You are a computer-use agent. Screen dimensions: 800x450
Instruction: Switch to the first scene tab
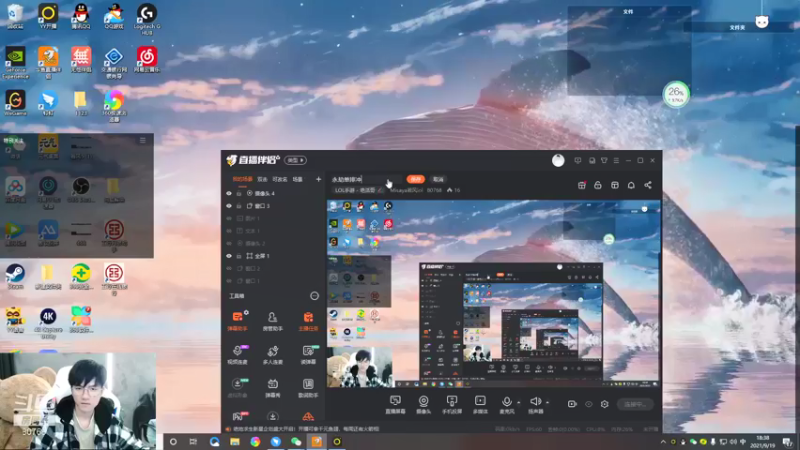tap(242, 179)
